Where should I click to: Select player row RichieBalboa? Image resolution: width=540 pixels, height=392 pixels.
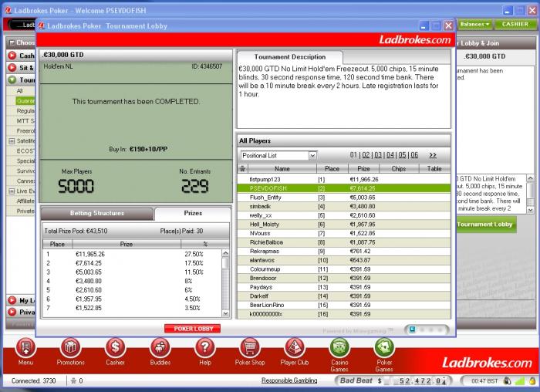344,242
